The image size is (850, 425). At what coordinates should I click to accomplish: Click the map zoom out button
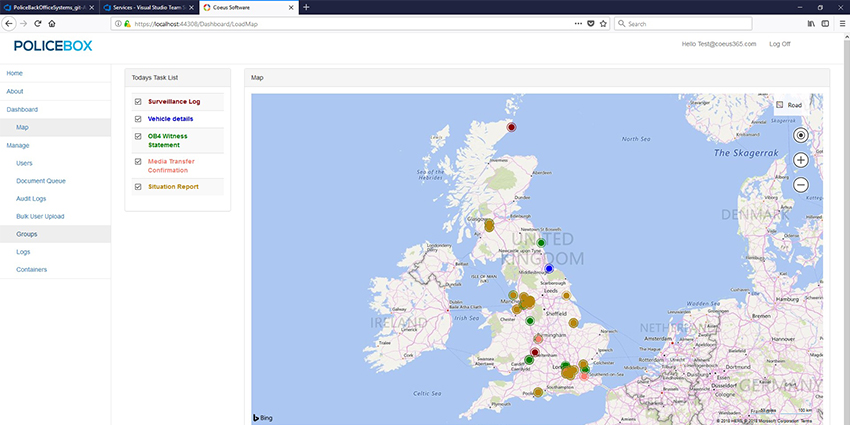pos(800,185)
